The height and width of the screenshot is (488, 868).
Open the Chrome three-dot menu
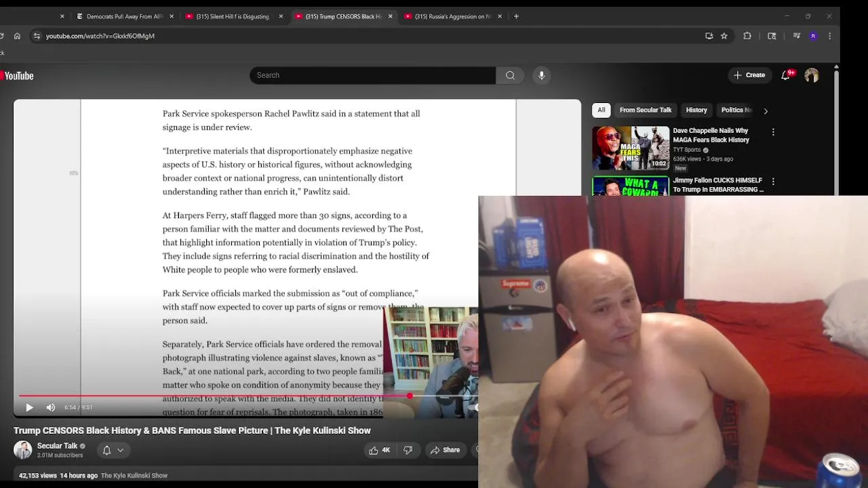tap(829, 36)
